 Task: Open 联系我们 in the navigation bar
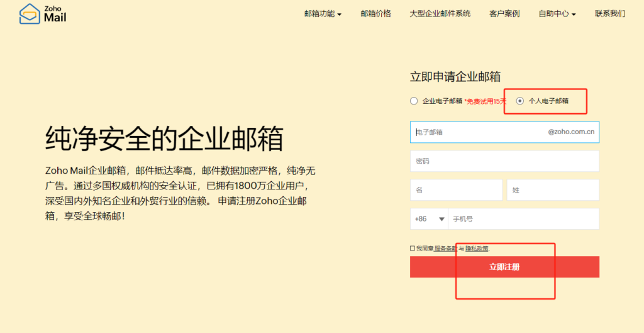coord(610,14)
